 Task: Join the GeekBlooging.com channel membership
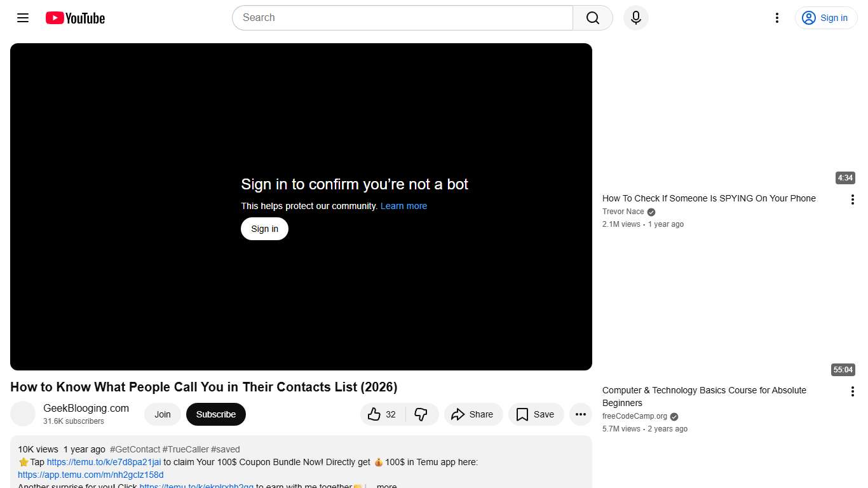coord(162,414)
